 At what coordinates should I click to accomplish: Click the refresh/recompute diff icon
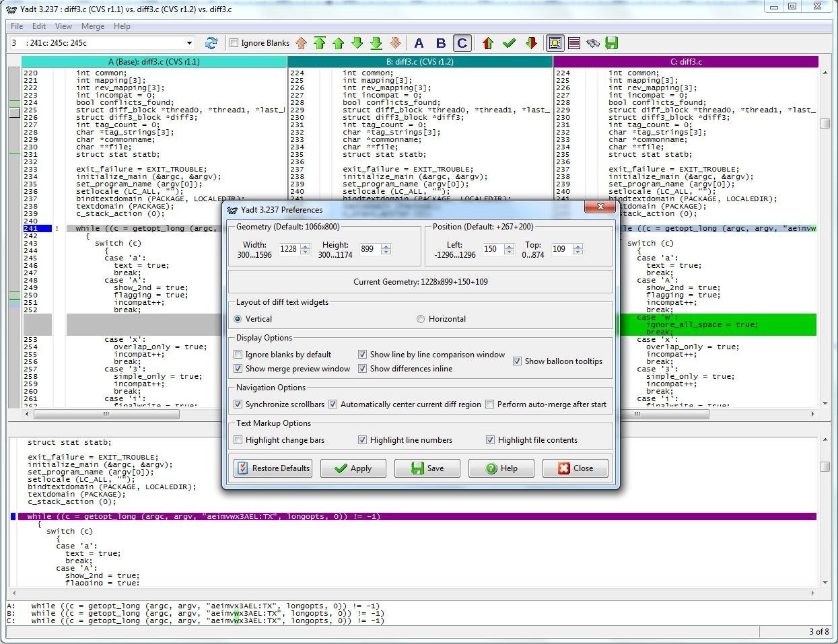tap(211, 43)
